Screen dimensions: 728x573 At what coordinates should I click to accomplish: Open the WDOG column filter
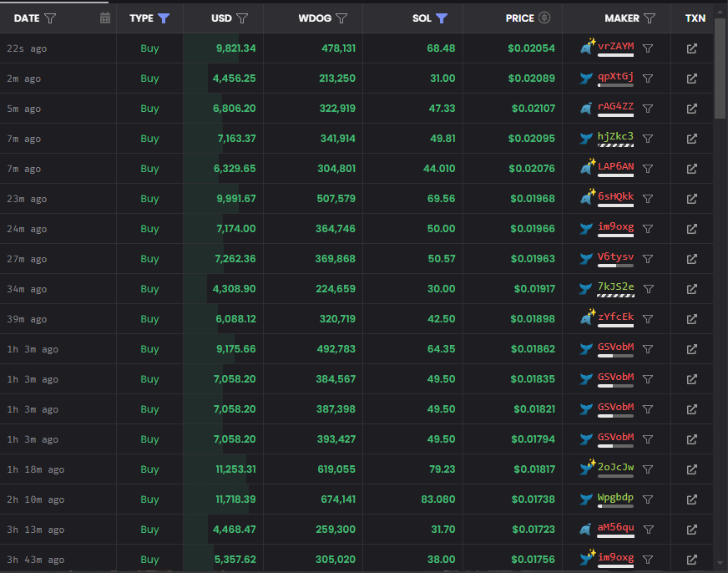pos(341,18)
